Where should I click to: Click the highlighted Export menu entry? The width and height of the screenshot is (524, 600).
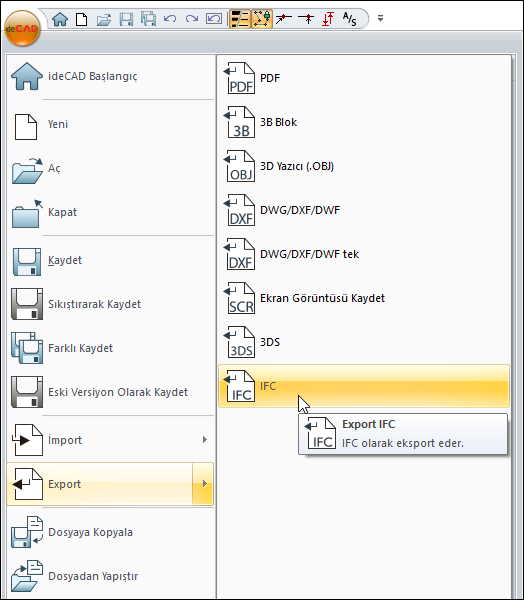tap(100, 484)
